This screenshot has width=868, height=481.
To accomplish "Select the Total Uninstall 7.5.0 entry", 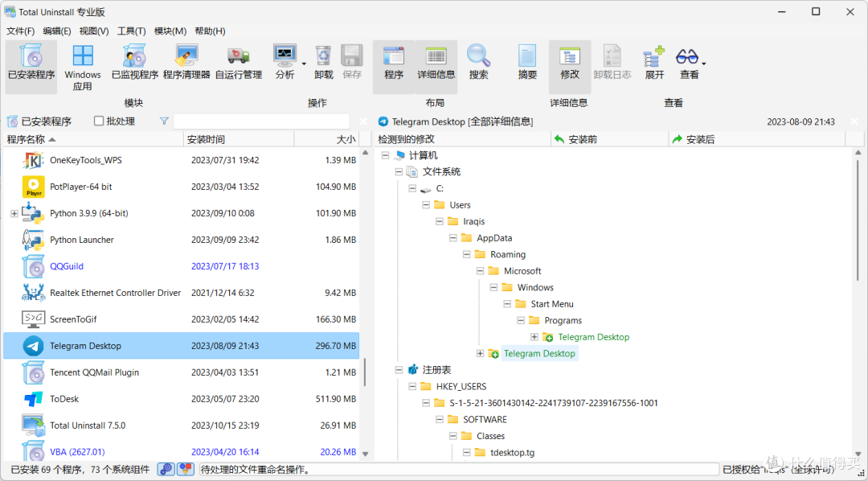I will click(88, 425).
